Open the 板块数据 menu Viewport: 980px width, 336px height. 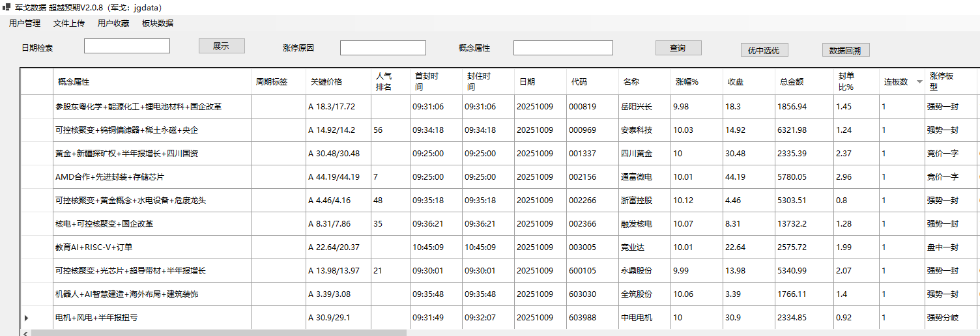pos(158,23)
